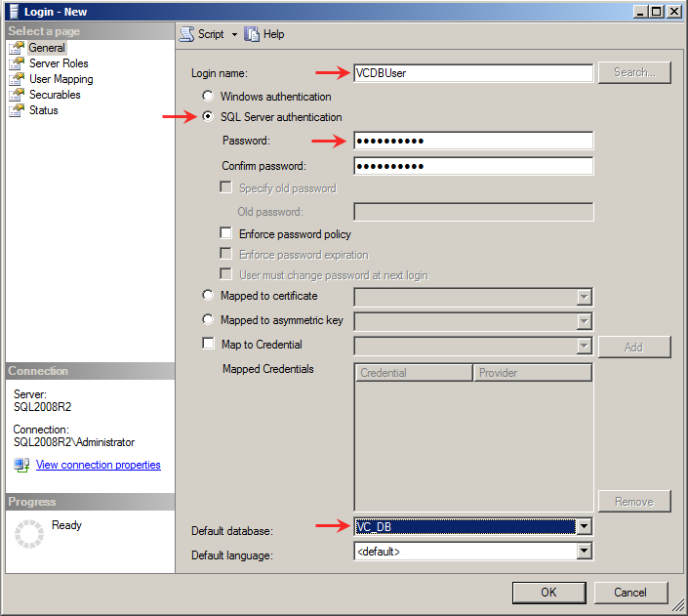Select Mapped to certificate option
The height and width of the screenshot is (616, 688).
click(x=207, y=295)
